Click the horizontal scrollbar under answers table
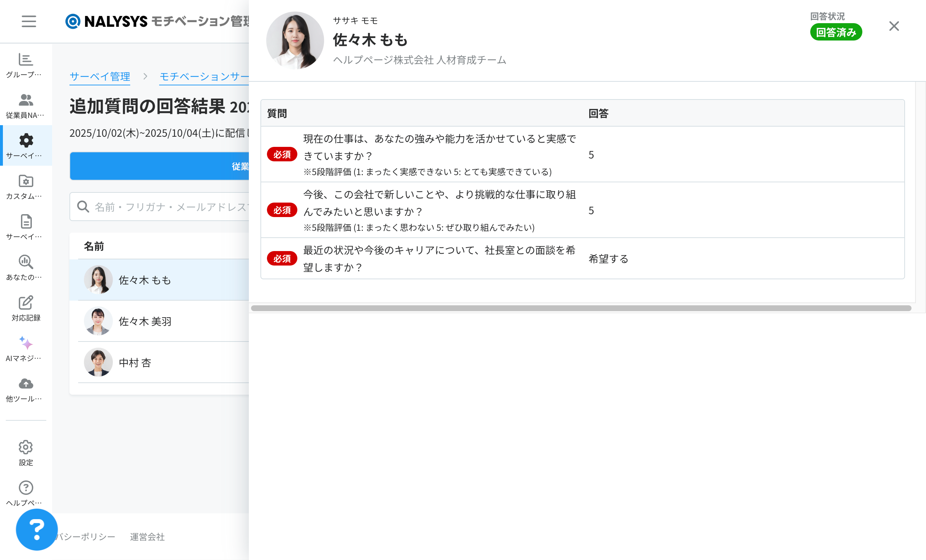This screenshot has width=926, height=560. (x=581, y=308)
